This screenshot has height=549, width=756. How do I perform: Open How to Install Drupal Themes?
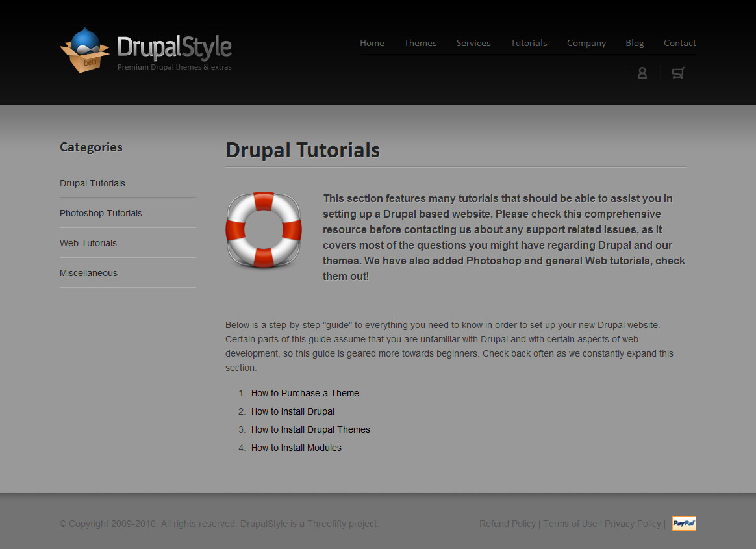(310, 429)
